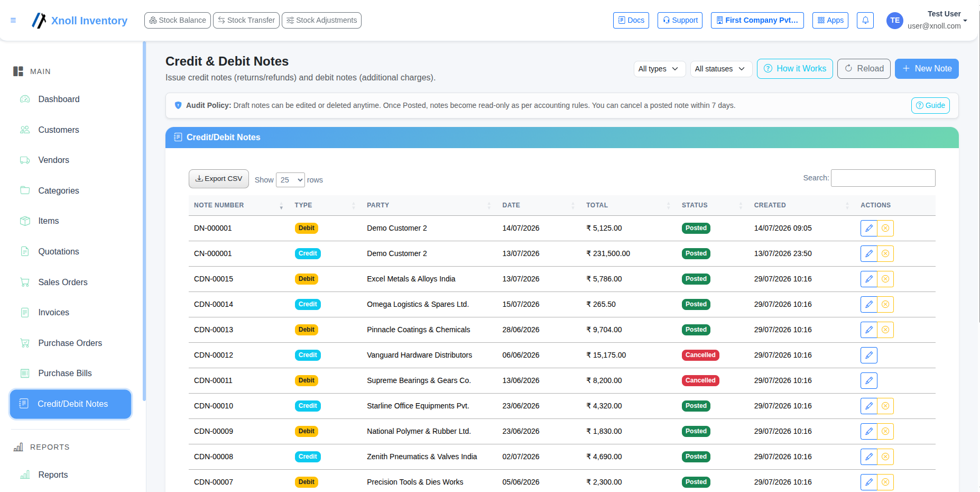This screenshot has height=492, width=980.
Task: Change the Show rows count dropdown
Action: pos(290,180)
